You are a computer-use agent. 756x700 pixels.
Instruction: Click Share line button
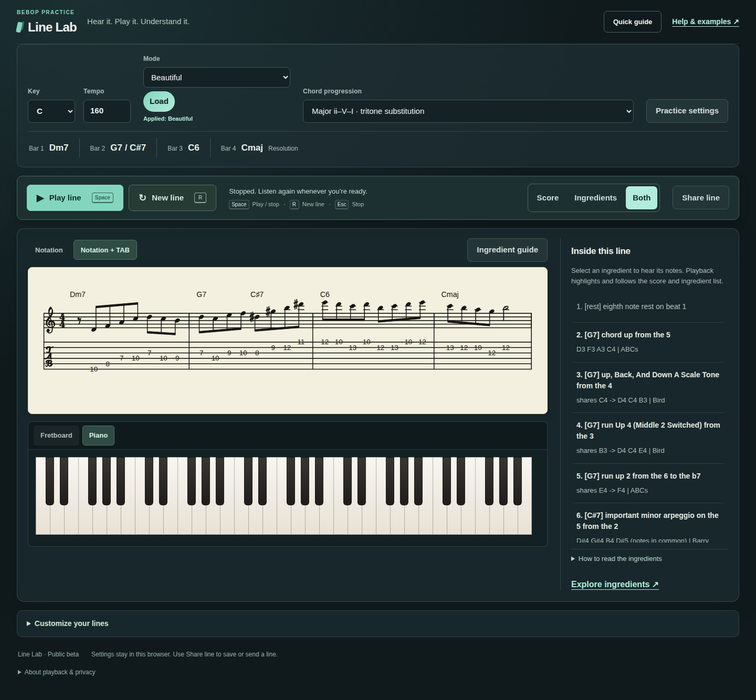pos(700,198)
